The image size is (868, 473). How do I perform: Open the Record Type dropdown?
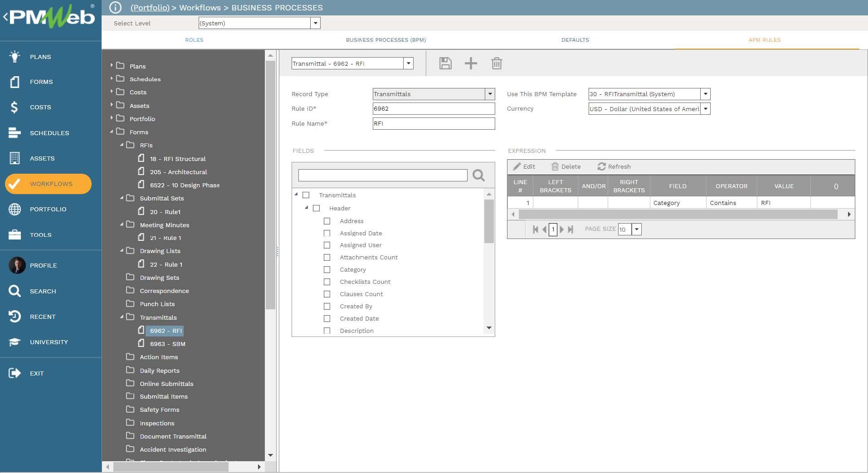point(490,94)
